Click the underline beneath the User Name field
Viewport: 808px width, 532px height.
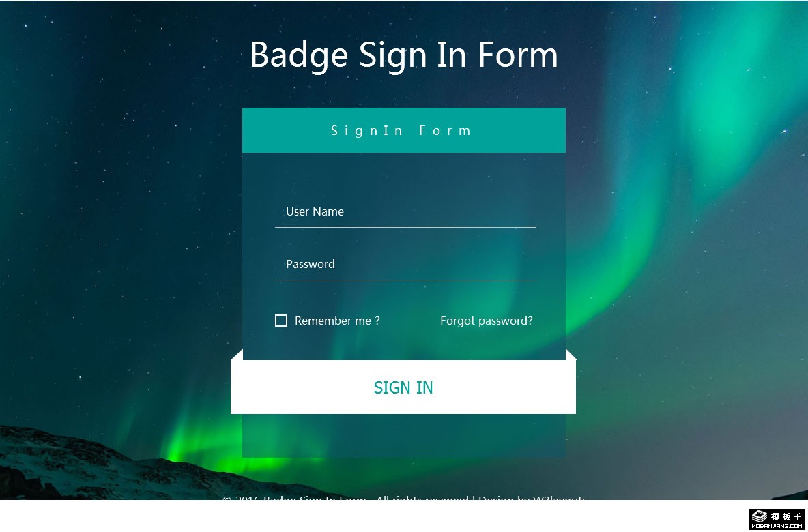coord(405,227)
